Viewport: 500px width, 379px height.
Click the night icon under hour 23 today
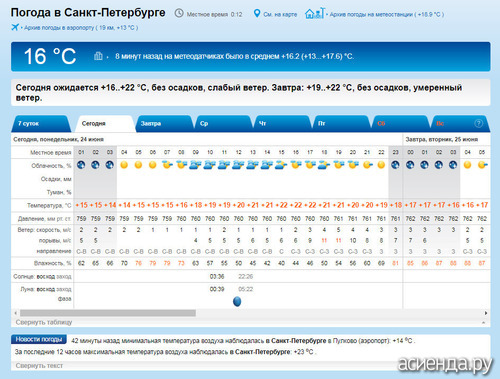point(395,165)
